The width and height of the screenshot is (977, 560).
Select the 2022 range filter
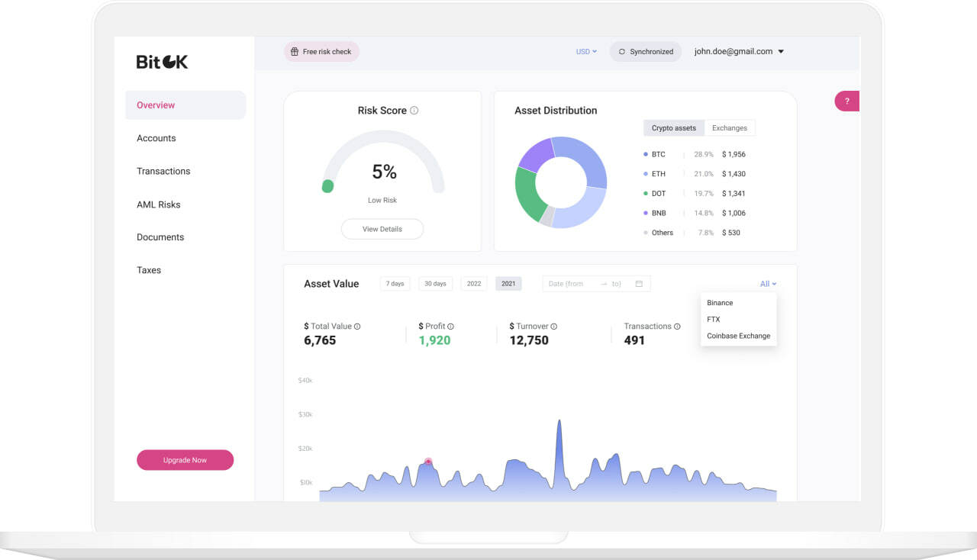tap(474, 284)
